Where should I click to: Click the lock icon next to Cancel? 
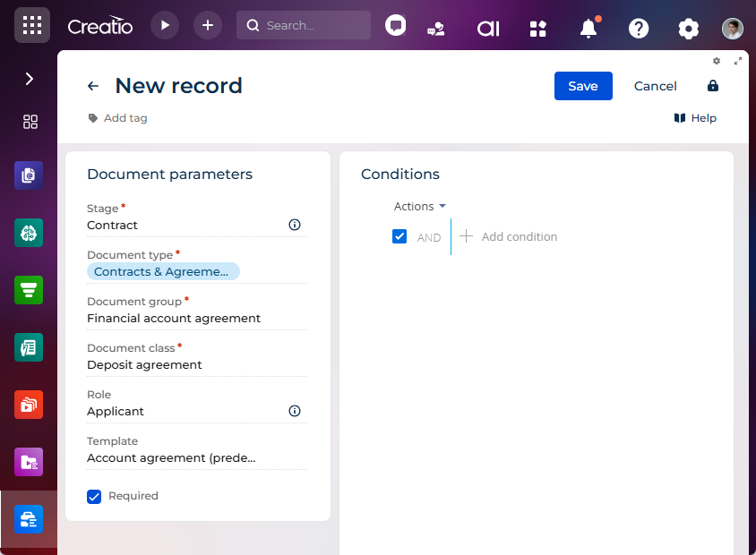(713, 86)
